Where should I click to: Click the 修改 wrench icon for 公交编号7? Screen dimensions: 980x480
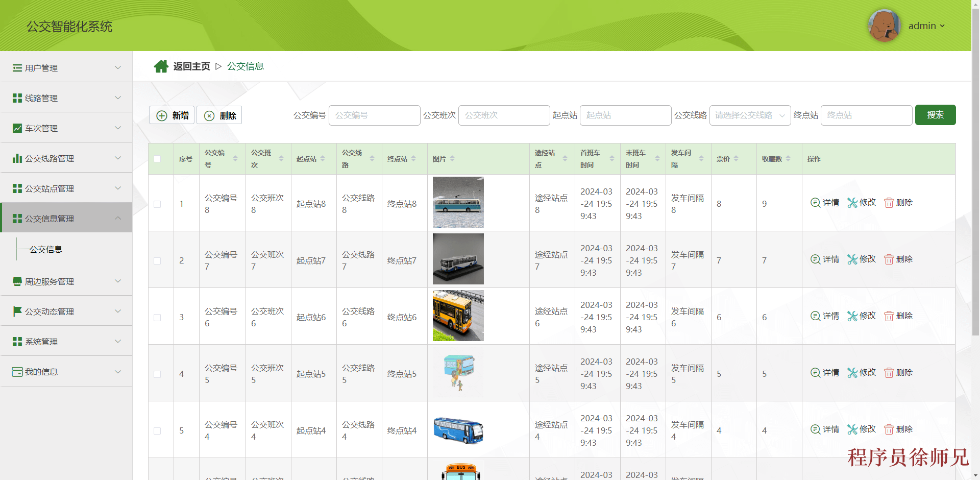tap(852, 259)
